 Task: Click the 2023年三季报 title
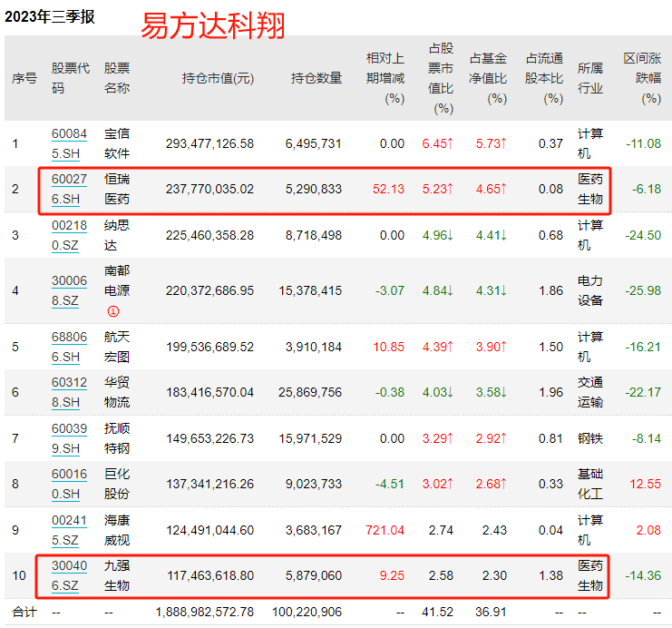50,16
